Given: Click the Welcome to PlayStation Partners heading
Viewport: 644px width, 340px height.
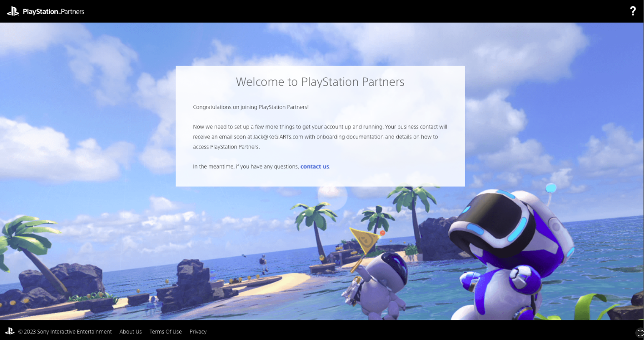Looking at the screenshot, I should (x=320, y=82).
